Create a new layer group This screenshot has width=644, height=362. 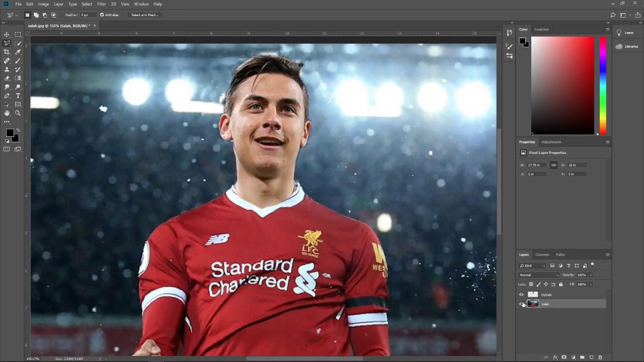pyautogui.click(x=582, y=357)
